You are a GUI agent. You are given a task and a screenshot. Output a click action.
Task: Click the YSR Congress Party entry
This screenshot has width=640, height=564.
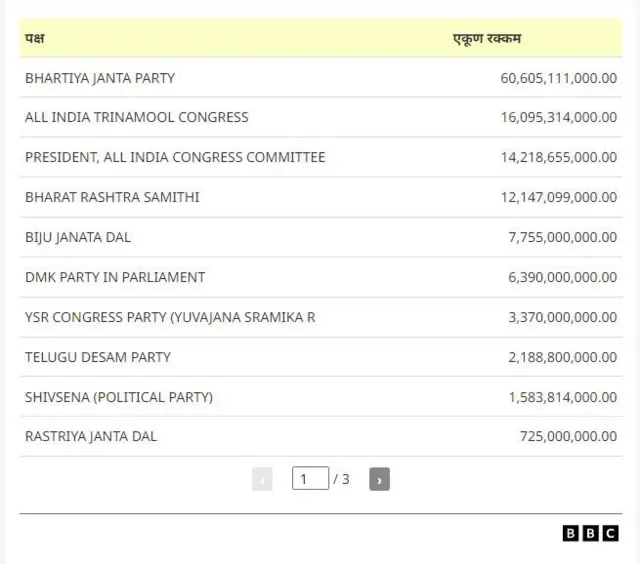coord(170,317)
